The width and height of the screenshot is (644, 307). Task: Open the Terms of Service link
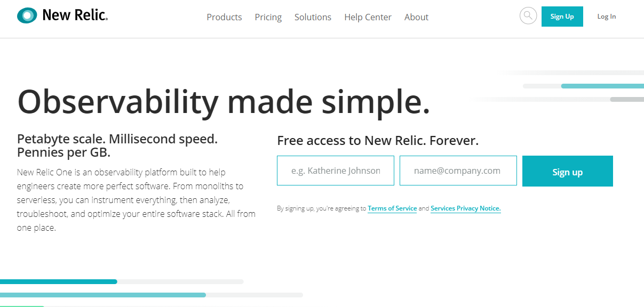(x=392, y=208)
